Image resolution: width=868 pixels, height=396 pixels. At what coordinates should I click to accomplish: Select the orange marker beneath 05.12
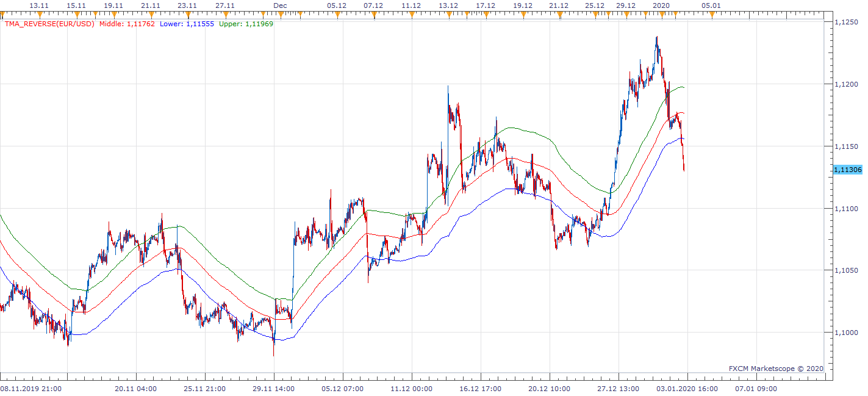[x=337, y=14]
